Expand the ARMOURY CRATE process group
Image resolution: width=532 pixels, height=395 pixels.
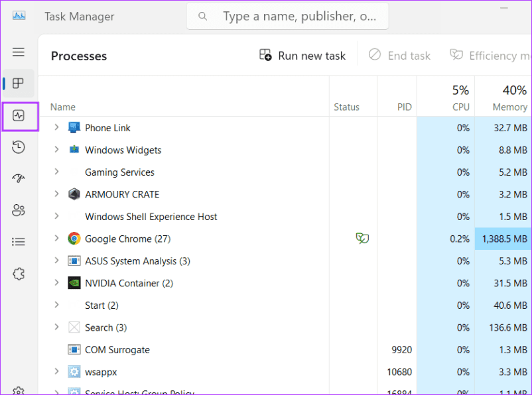(56, 194)
